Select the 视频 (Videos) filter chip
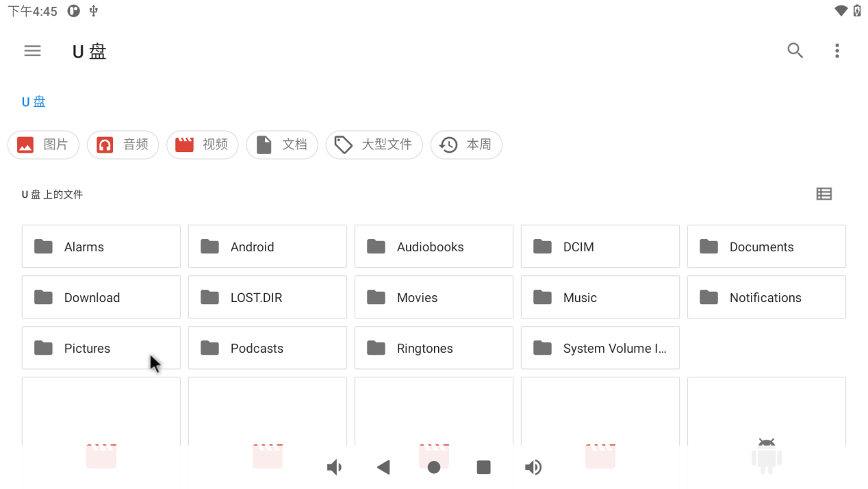This screenshot has width=868, height=489. pyautogui.click(x=202, y=145)
